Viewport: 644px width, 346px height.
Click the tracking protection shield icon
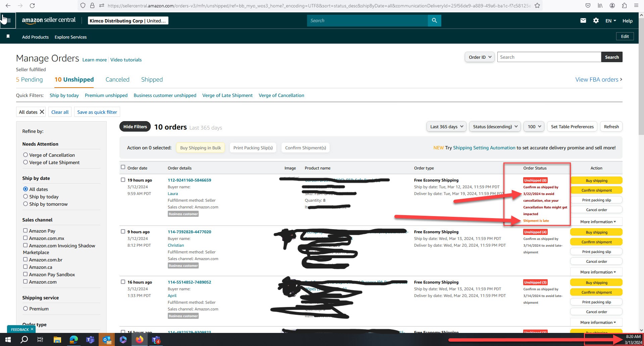click(83, 5)
